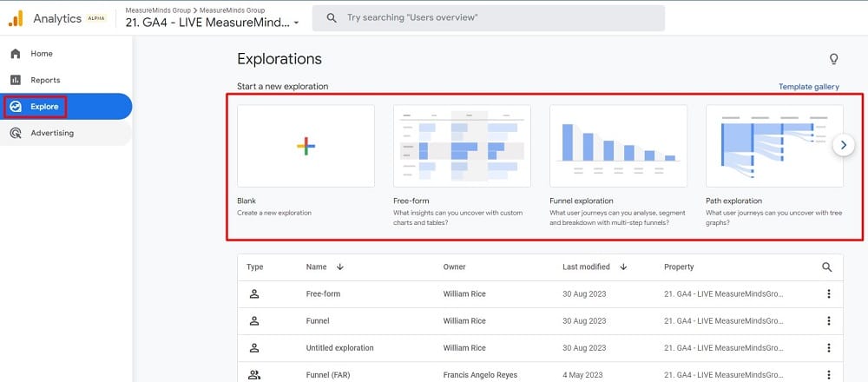Screen dimensions: 868x382
Task: Click the Home icon in sidebar
Action: [x=16, y=54]
